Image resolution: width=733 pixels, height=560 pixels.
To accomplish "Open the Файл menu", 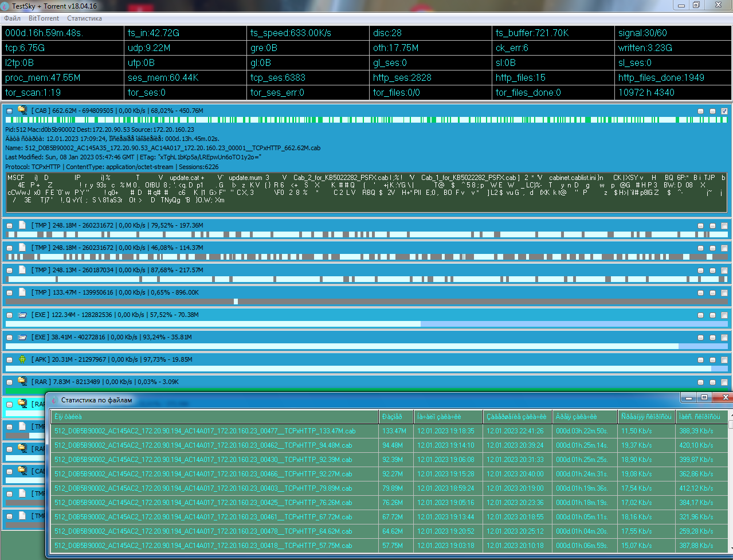I will pyautogui.click(x=12, y=18).
